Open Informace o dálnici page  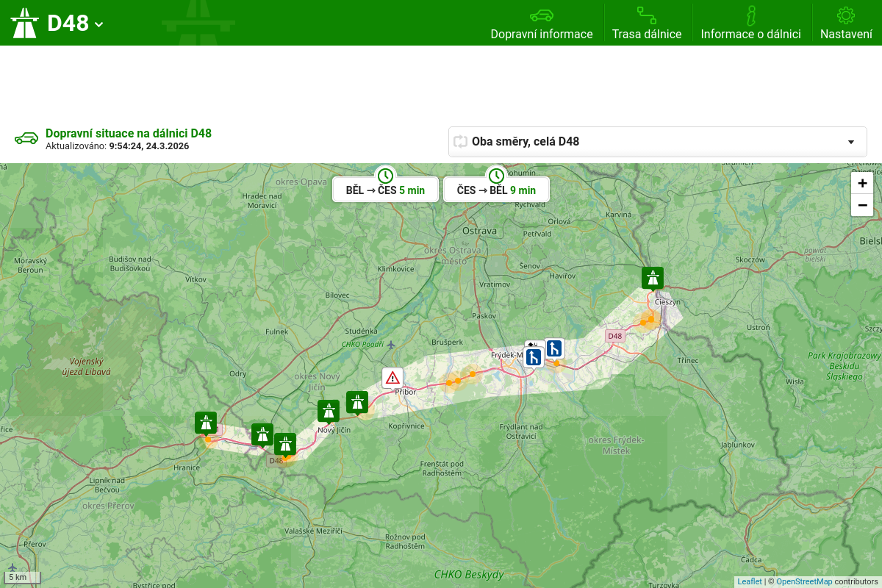click(x=750, y=24)
